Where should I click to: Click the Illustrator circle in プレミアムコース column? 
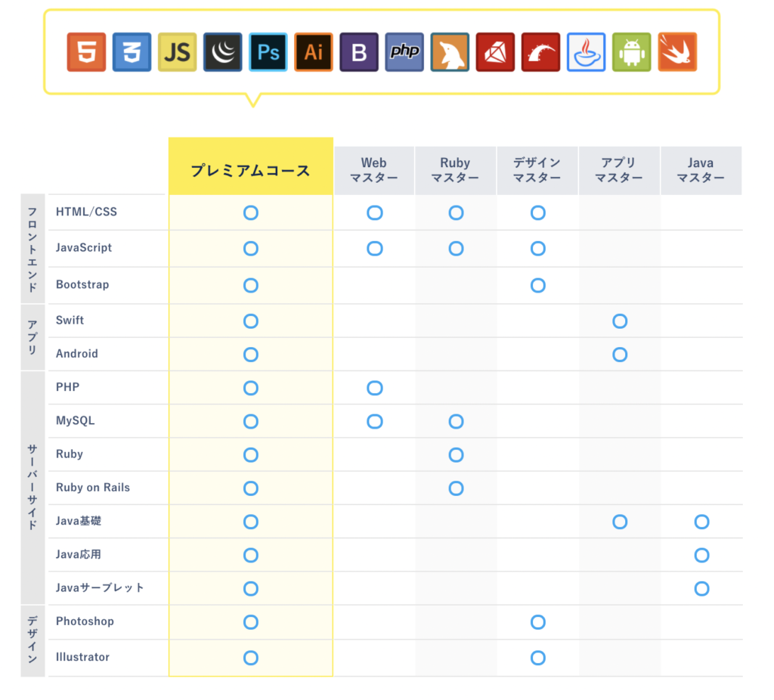pyautogui.click(x=251, y=658)
